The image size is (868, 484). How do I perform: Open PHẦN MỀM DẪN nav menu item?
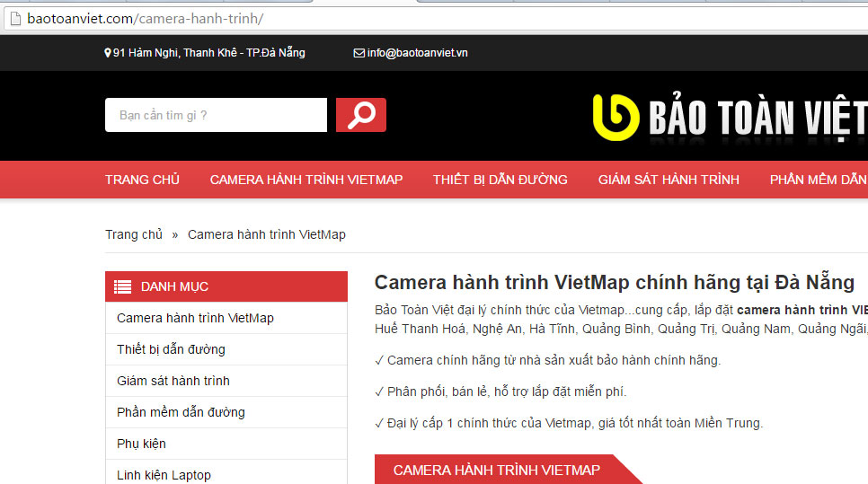click(x=819, y=180)
